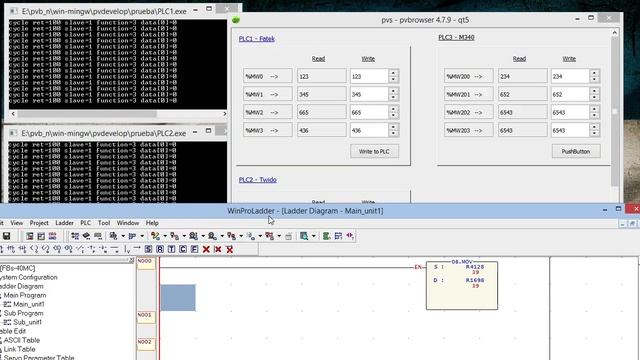Image resolution: width=640 pixels, height=360 pixels.
Task: Click the green pvbrowser app icon
Action: pos(236,20)
